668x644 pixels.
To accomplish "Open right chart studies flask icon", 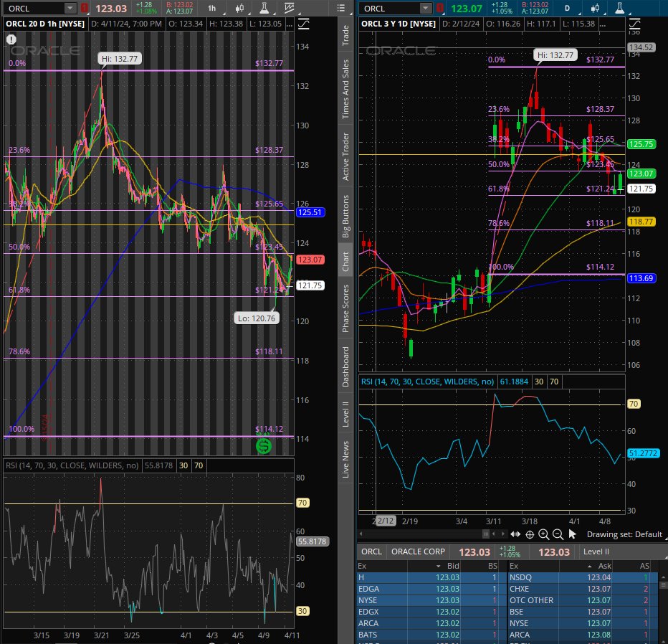I will 620,8.
